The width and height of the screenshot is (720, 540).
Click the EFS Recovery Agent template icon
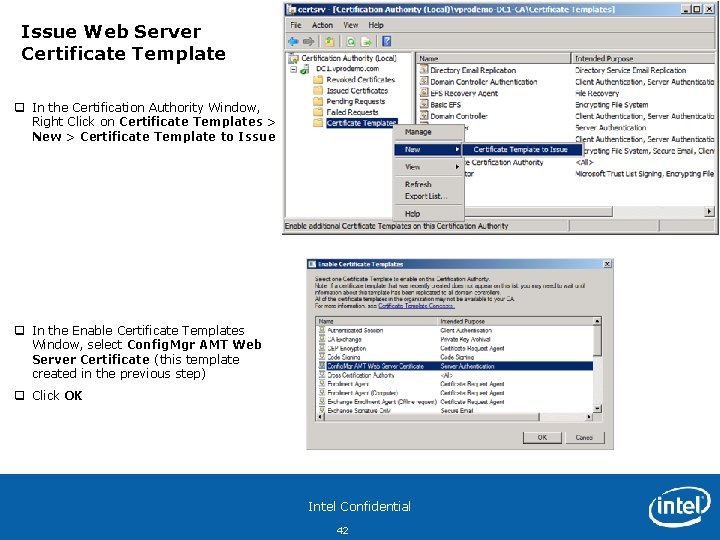424,93
